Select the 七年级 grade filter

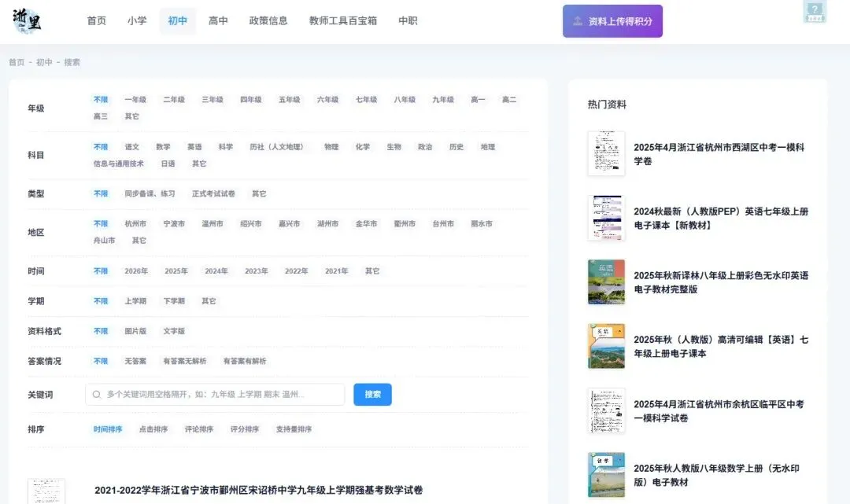[365, 99]
